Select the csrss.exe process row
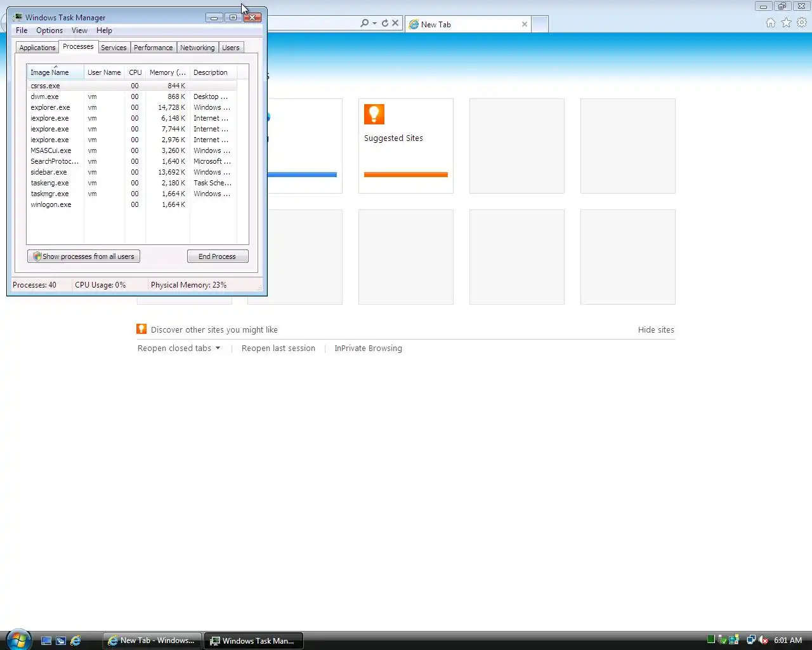Viewport: 812px width, 650px height. coord(132,86)
